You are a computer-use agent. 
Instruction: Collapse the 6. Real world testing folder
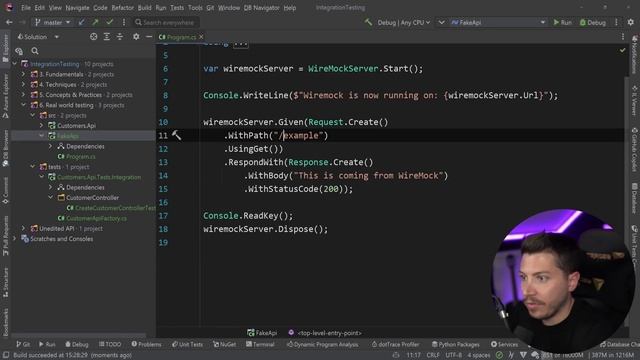pos(23,105)
